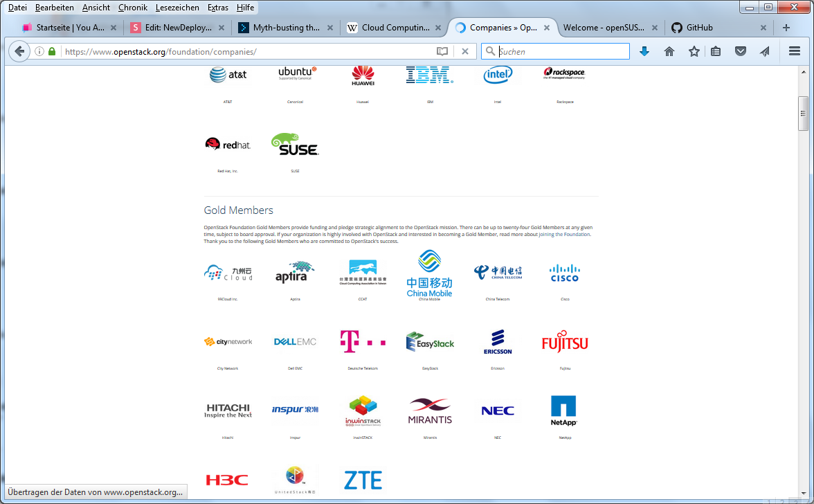
Task: Click the inwinSTACK logo
Action: click(363, 411)
